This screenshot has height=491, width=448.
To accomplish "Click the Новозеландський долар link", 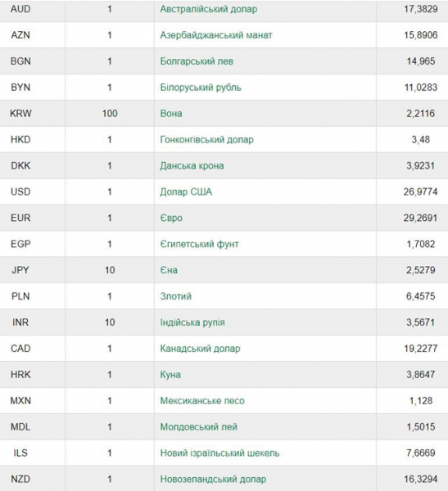I will click(x=213, y=479).
